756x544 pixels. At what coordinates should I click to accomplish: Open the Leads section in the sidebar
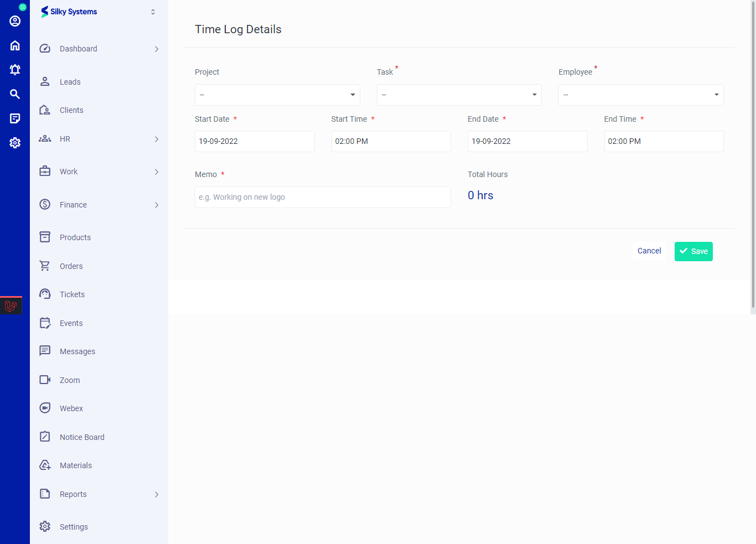click(70, 81)
